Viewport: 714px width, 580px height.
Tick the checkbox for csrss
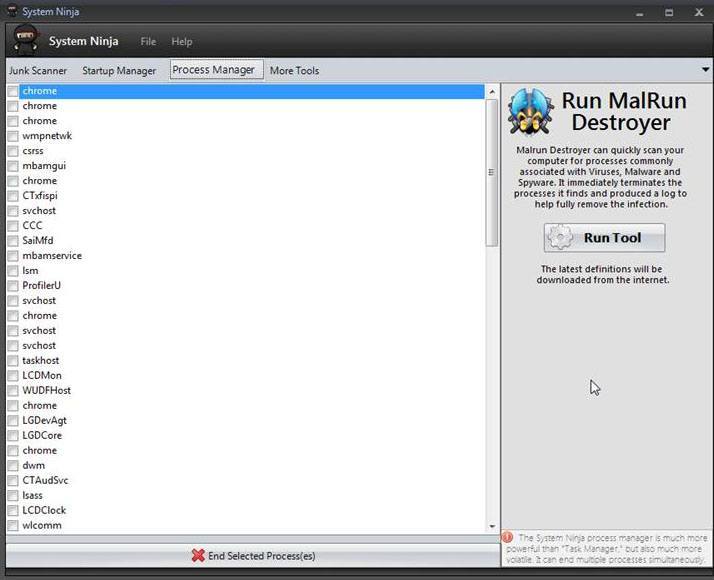click(x=13, y=151)
